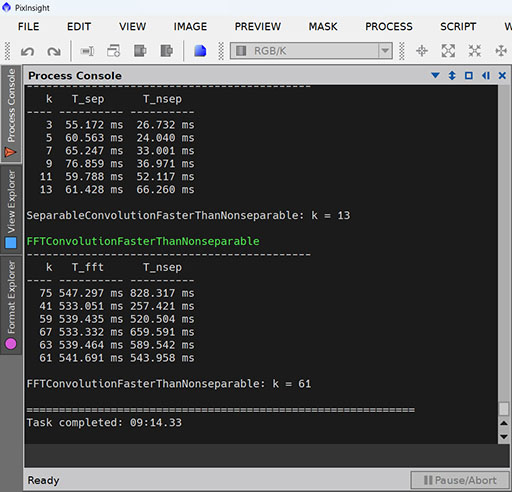Click the pan move arrows icon

click(501, 51)
